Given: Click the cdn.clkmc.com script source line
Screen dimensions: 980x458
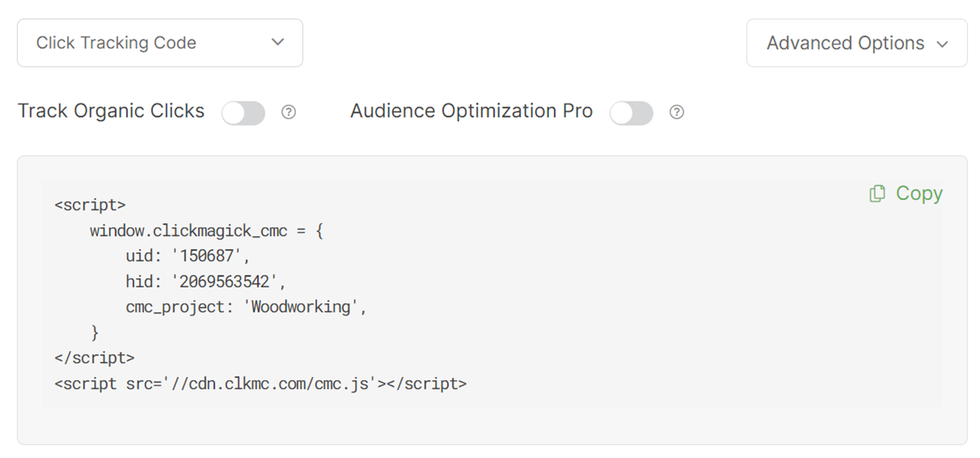Looking at the screenshot, I should 260,383.
